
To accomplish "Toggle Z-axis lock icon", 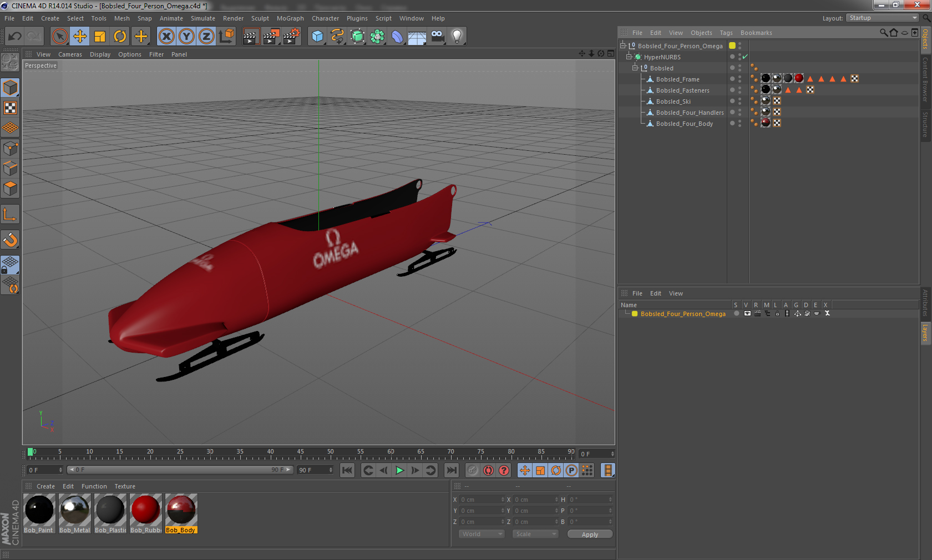I will (x=206, y=37).
